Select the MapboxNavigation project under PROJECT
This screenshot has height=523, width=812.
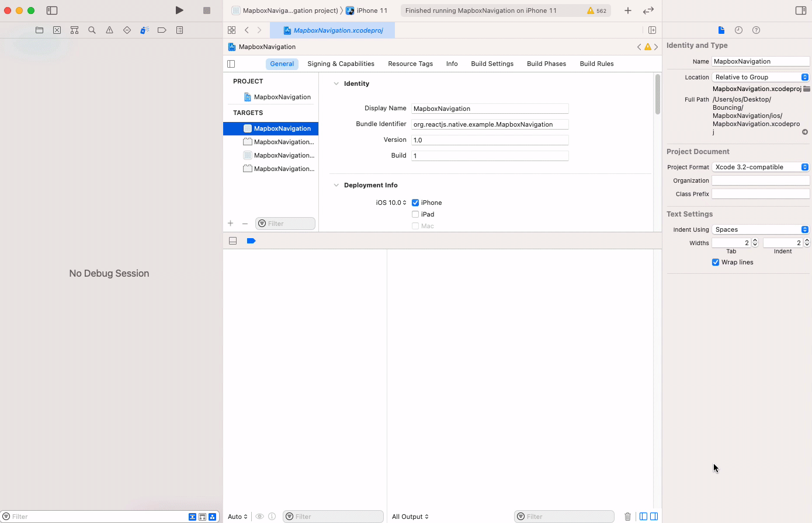(277, 97)
